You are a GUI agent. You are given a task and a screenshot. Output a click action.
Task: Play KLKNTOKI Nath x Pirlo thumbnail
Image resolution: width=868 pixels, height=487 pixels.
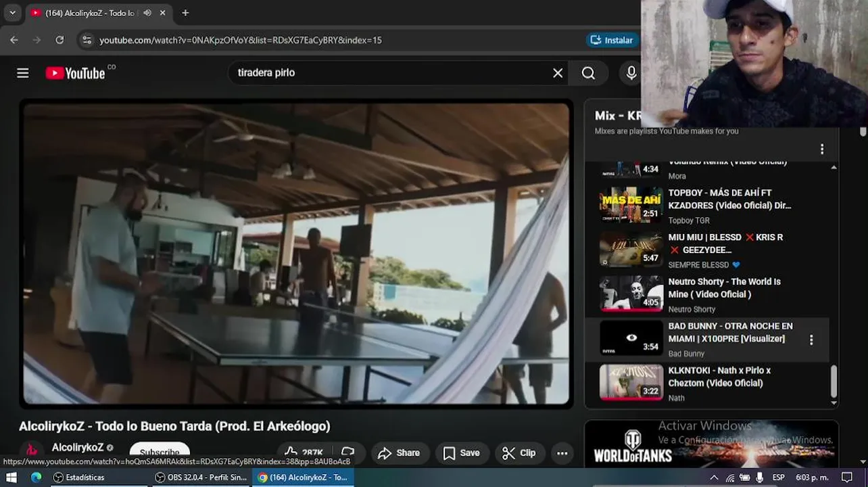[631, 382]
